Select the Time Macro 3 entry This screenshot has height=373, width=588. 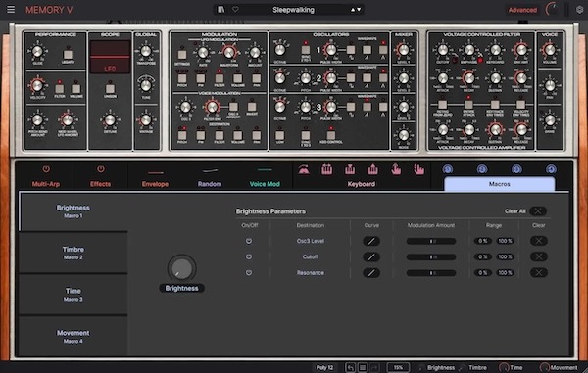coord(73,295)
